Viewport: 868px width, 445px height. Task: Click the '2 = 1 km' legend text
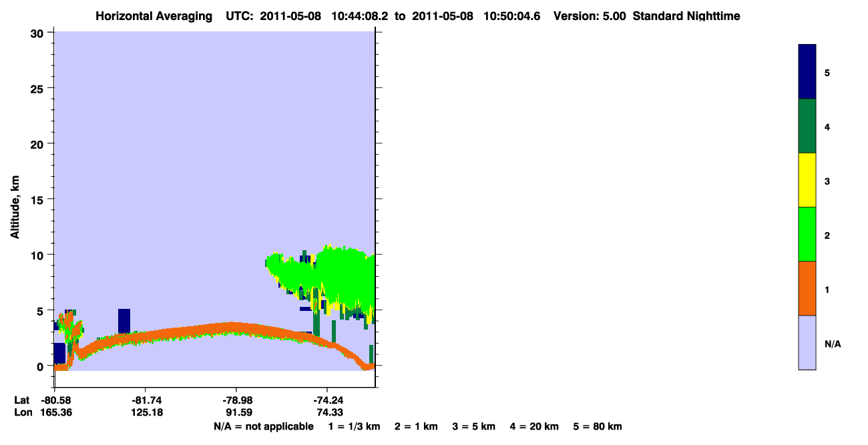click(416, 426)
